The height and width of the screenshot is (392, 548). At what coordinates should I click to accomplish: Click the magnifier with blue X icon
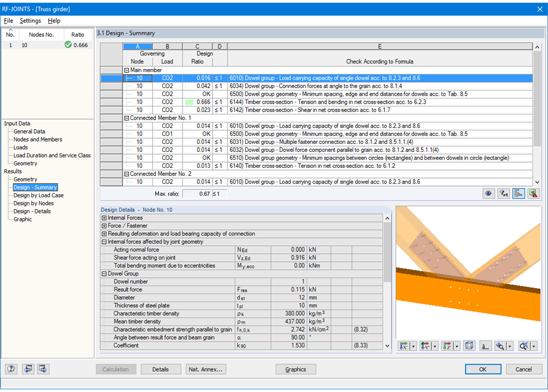[523, 346]
